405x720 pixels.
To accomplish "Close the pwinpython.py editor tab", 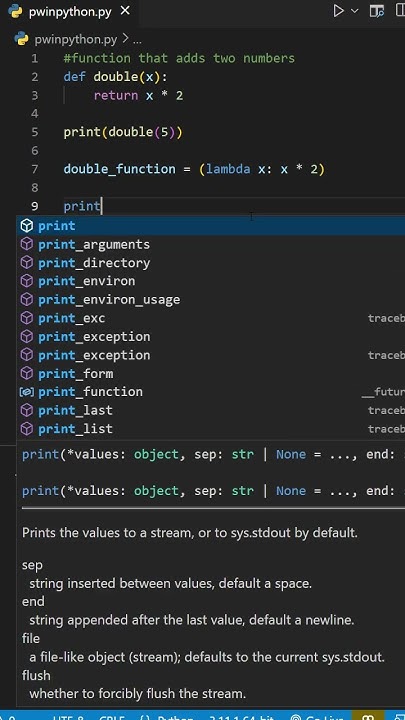I will [125, 11].
